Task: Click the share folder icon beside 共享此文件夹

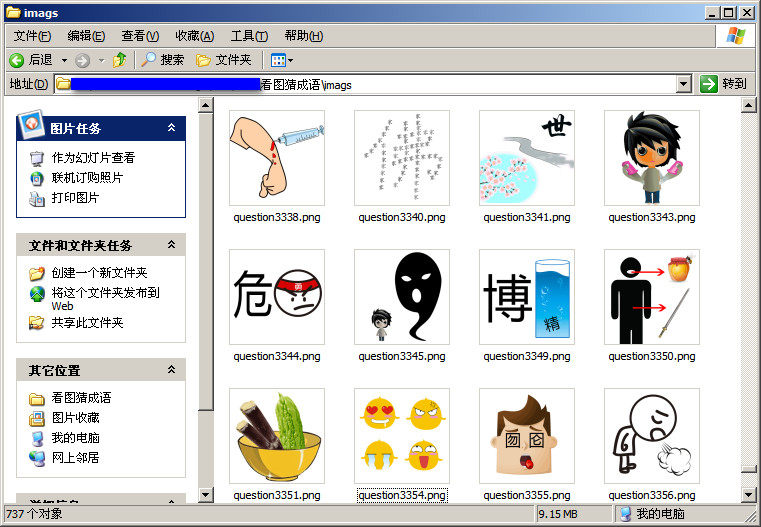Action: coord(37,323)
